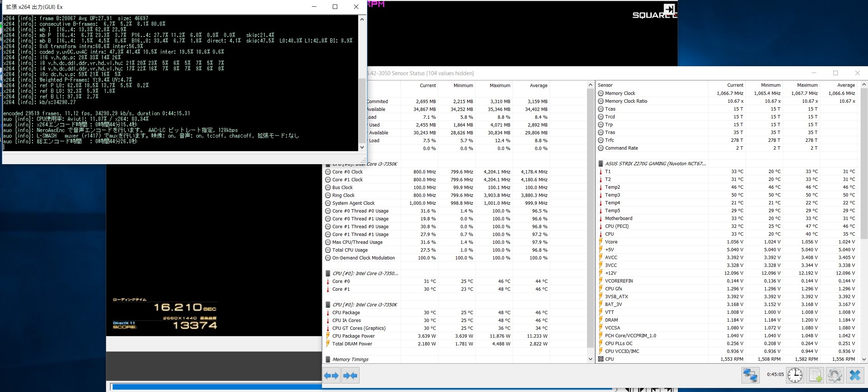Click the icon beside Core #0 Clock
The image size is (868, 392).
(x=328, y=172)
